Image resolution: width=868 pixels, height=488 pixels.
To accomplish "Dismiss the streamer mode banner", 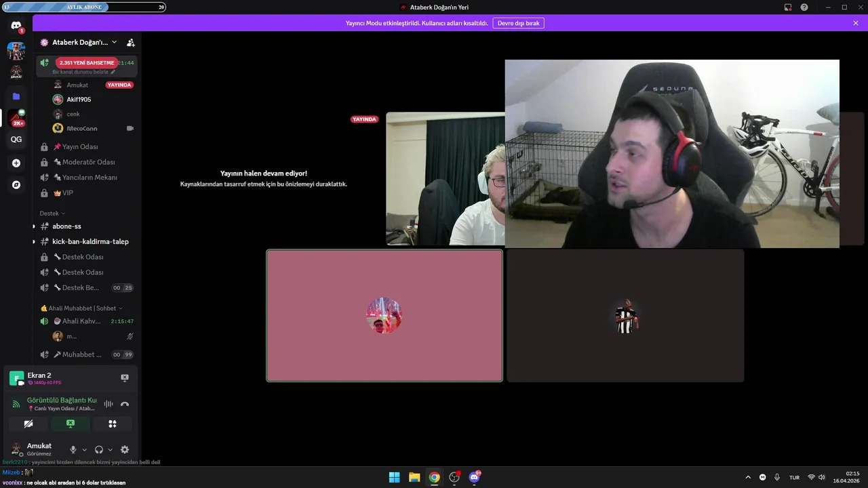I will pyautogui.click(x=856, y=23).
